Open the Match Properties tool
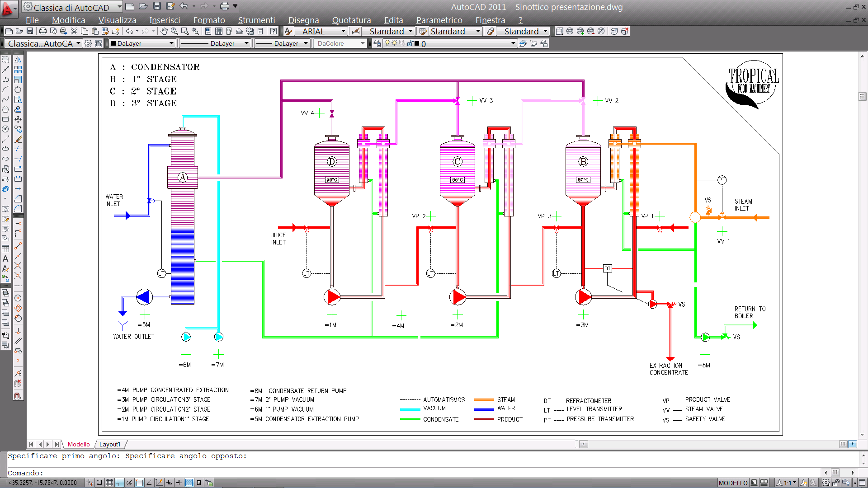868x488 pixels. pyautogui.click(x=105, y=31)
